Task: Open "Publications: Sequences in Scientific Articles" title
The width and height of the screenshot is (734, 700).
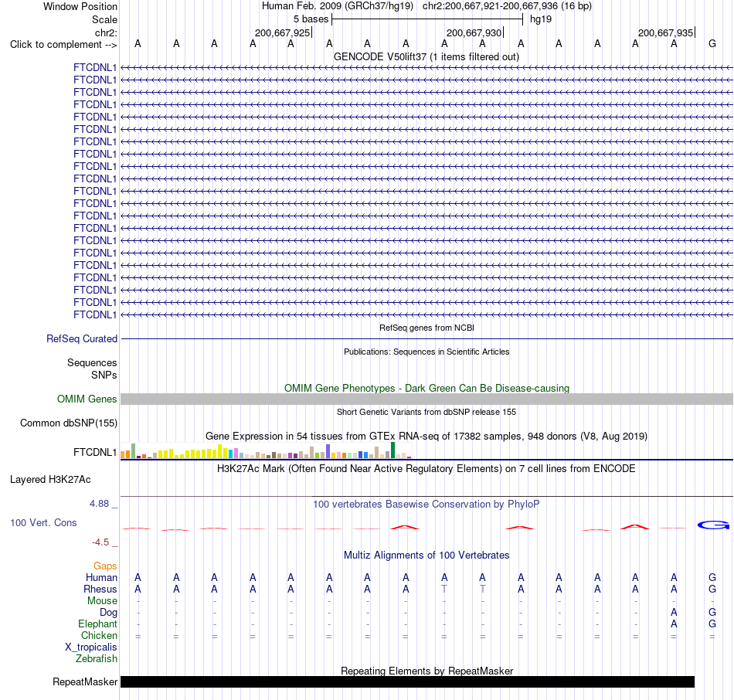Action: coord(426,352)
